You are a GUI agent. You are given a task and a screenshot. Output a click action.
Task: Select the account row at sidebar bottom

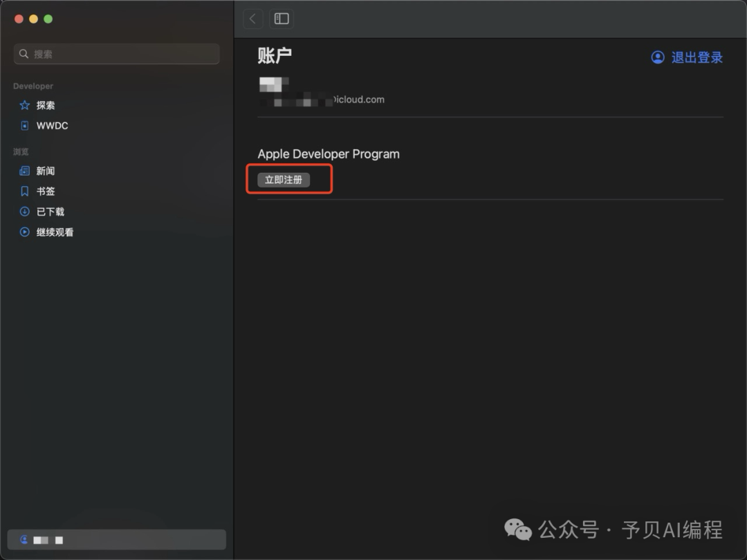[x=117, y=540]
